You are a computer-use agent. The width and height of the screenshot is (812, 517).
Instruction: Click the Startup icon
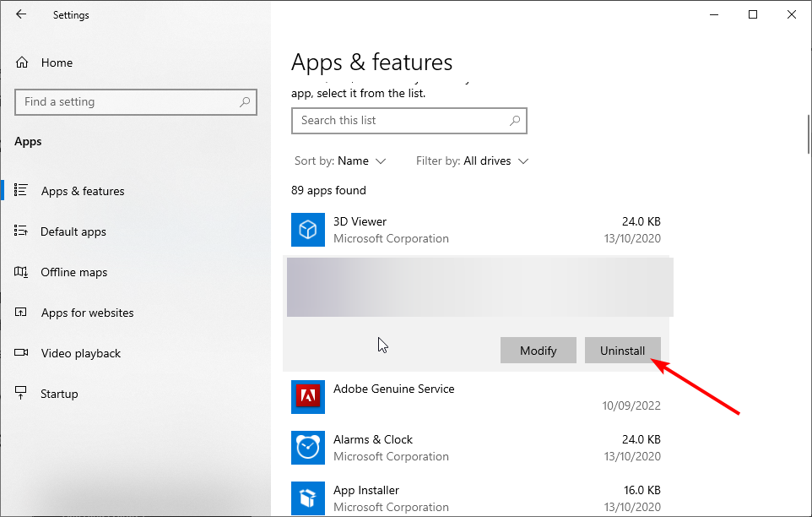click(21, 393)
